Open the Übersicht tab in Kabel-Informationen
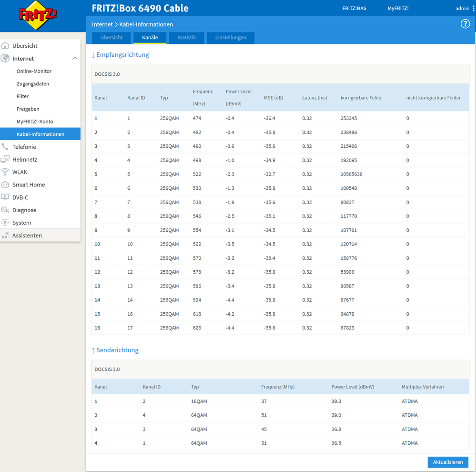476x472 pixels. point(111,38)
